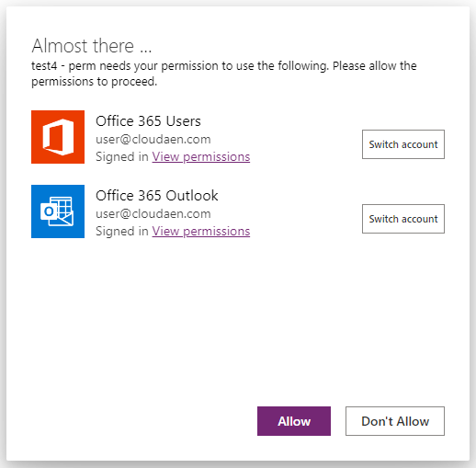Select the Office 365 Users title text

coord(148,121)
